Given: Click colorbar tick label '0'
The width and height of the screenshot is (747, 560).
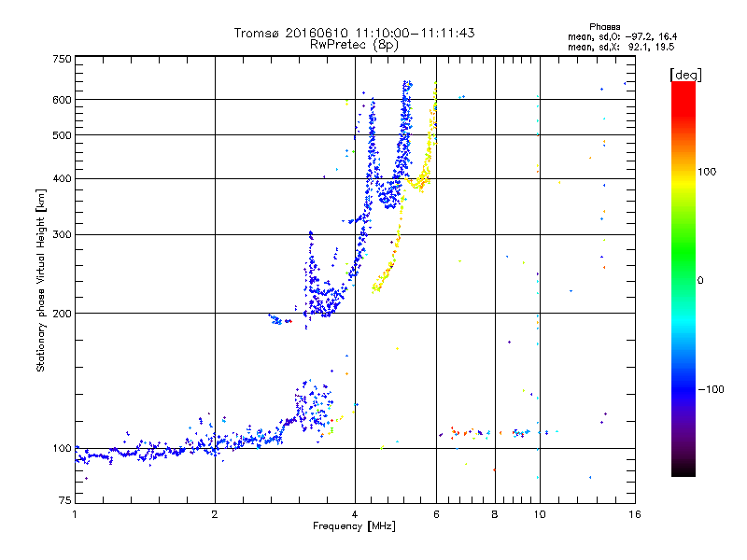Looking at the screenshot, I should pos(699,281).
